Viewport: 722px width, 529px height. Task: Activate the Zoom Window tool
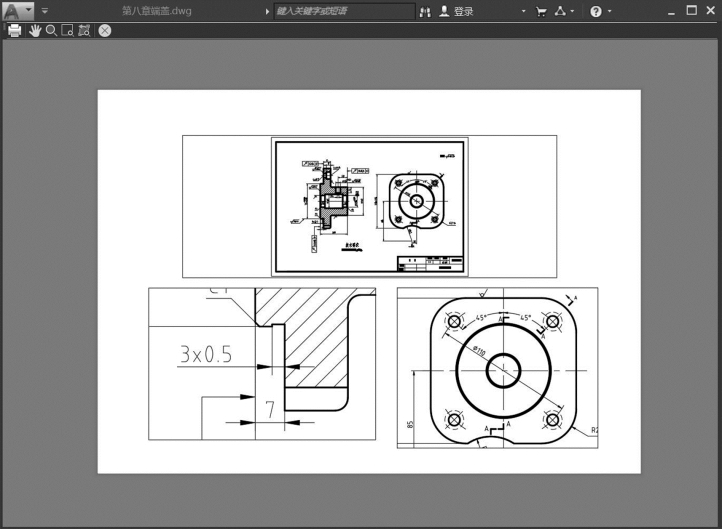tap(67, 30)
